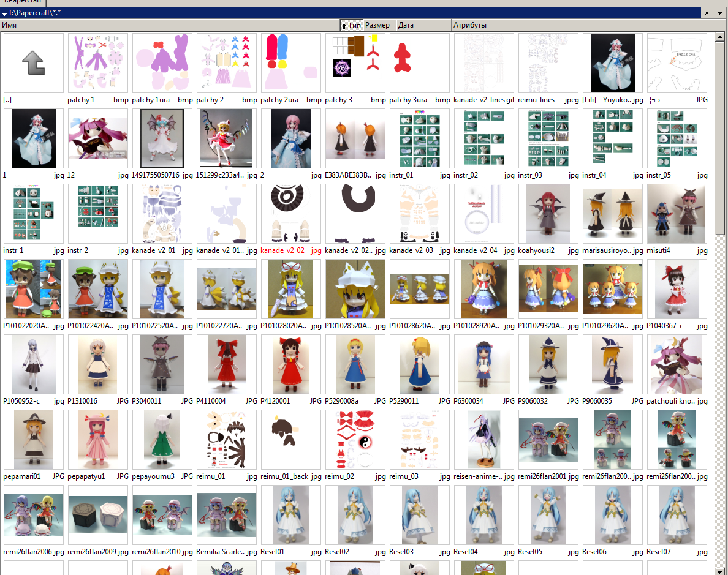Select the instr_03 thumbnail
Viewport: 728px width, 575px height.
(548, 138)
